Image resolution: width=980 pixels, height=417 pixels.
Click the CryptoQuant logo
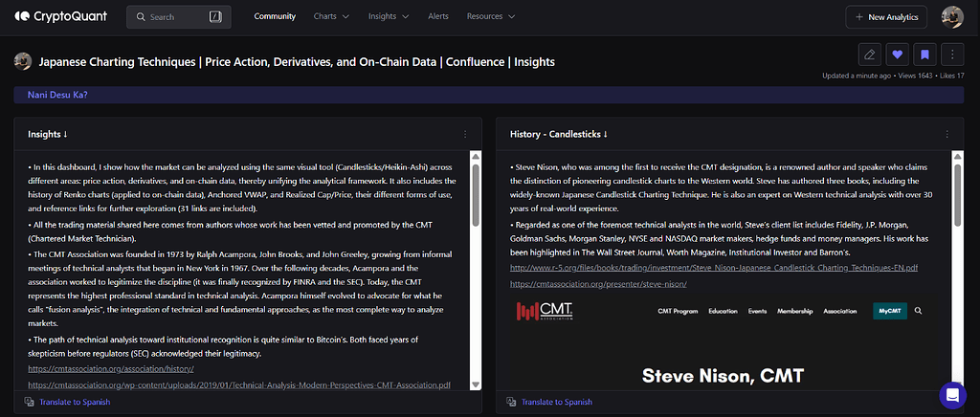coord(60,17)
